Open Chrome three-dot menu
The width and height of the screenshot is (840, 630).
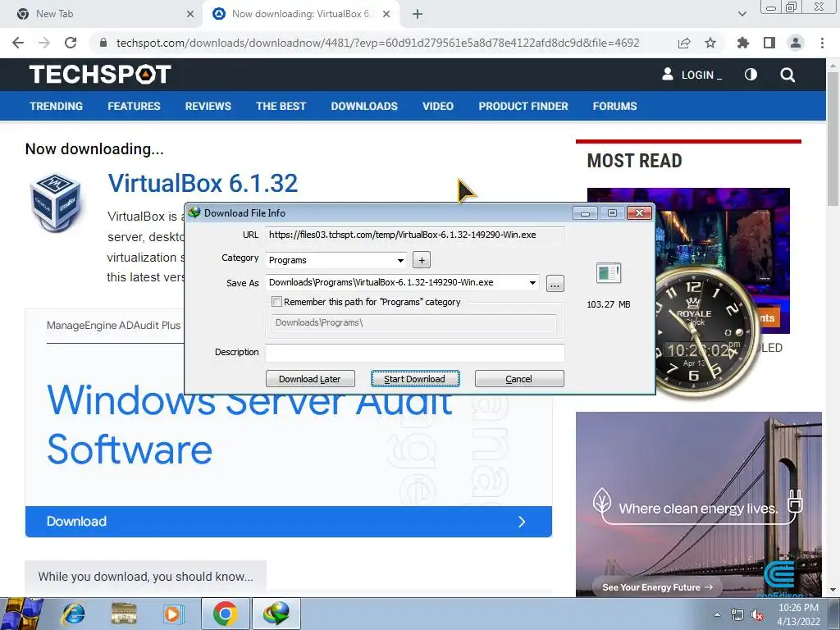coord(822,43)
